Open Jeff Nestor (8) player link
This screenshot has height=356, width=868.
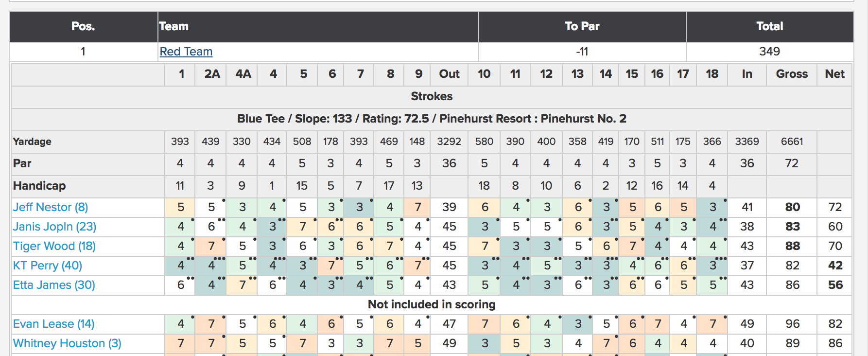pyautogui.click(x=51, y=207)
